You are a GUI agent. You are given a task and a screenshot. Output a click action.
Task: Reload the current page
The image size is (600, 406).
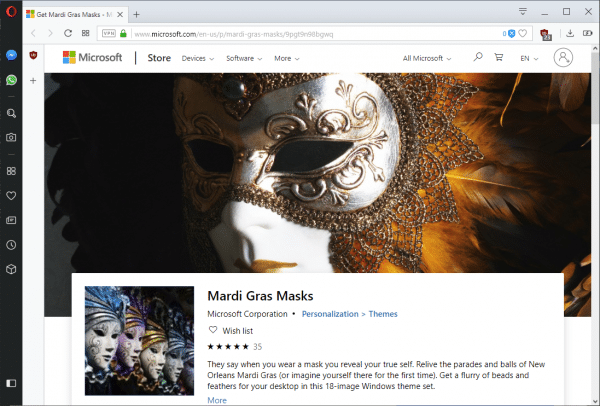coord(68,33)
